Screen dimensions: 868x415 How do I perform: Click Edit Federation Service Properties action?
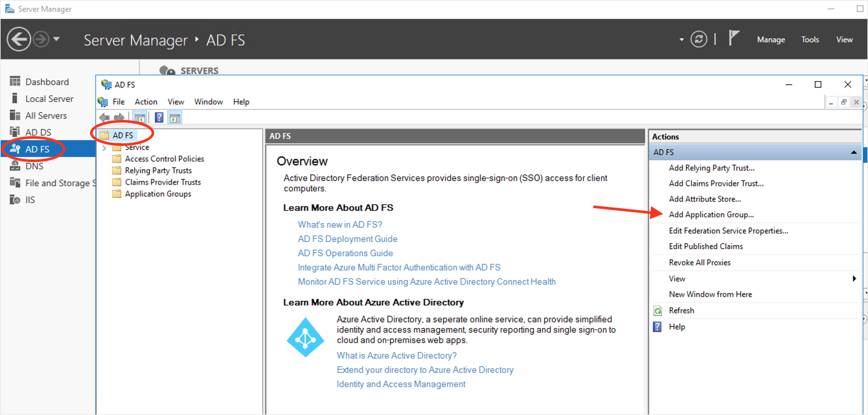coord(728,231)
